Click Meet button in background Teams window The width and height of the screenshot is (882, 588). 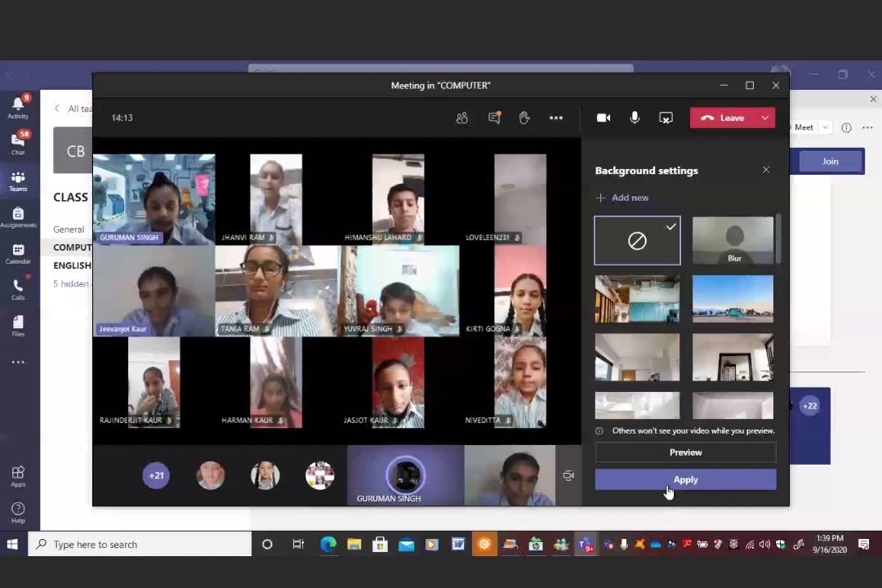tap(804, 127)
